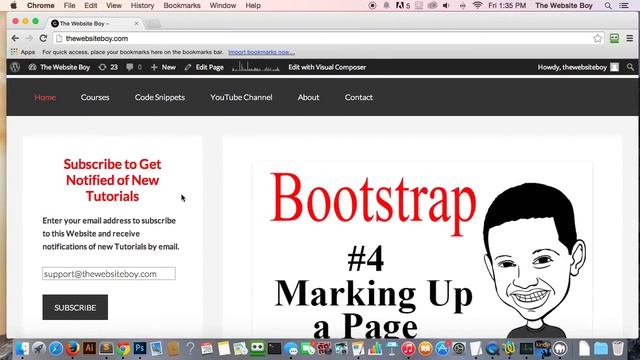Open the Edit menu in the menu bar
Screen dimensions: 640x360
[x=91, y=5]
